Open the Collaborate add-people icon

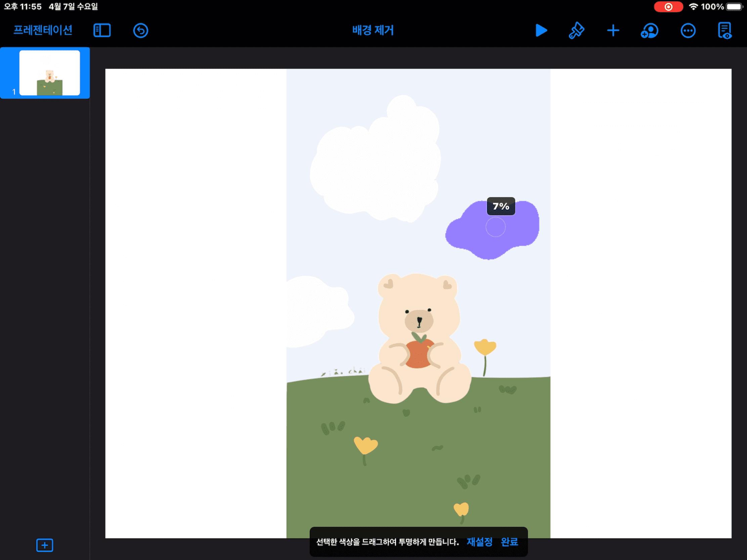649,31
